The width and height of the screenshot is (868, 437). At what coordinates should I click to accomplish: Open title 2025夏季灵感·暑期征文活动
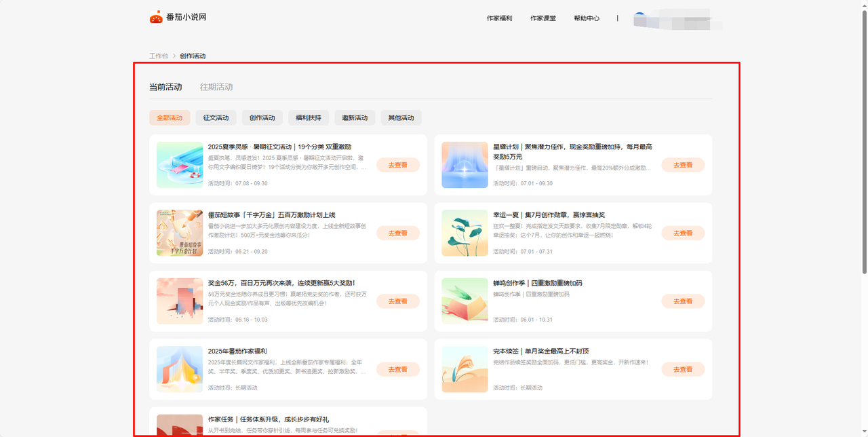[x=279, y=147]
